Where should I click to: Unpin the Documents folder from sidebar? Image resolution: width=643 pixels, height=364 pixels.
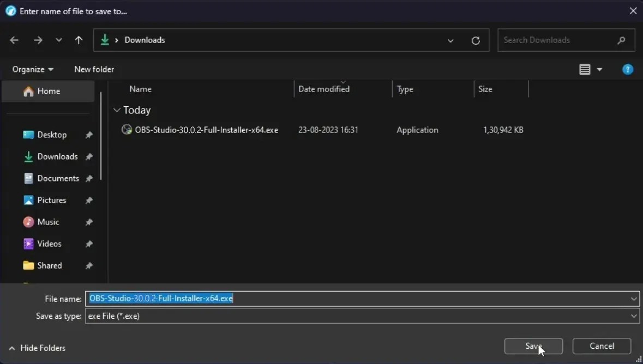click(x=89, y=178)
